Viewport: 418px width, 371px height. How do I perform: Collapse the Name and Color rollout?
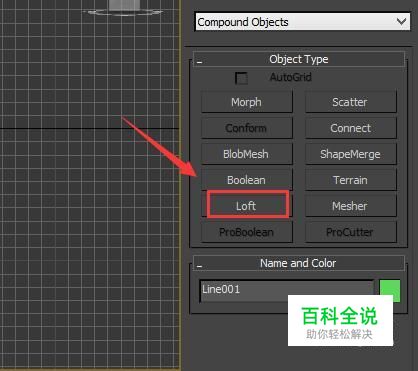(299, 263)
